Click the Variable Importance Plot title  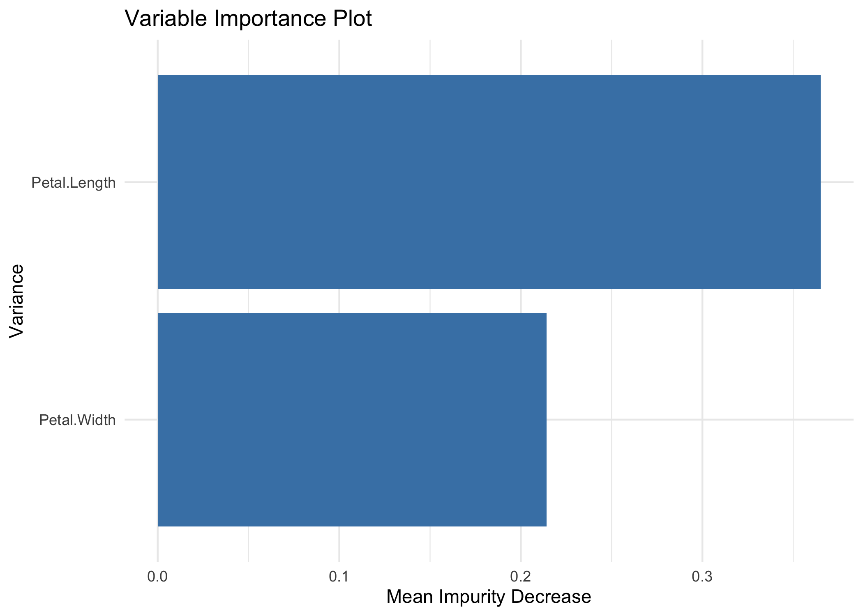[248, 19]
